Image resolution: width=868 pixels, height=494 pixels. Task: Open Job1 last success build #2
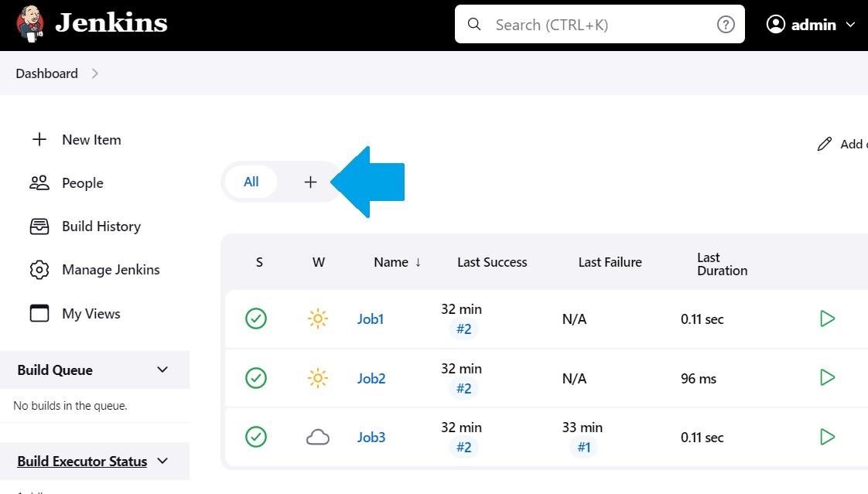464,329
